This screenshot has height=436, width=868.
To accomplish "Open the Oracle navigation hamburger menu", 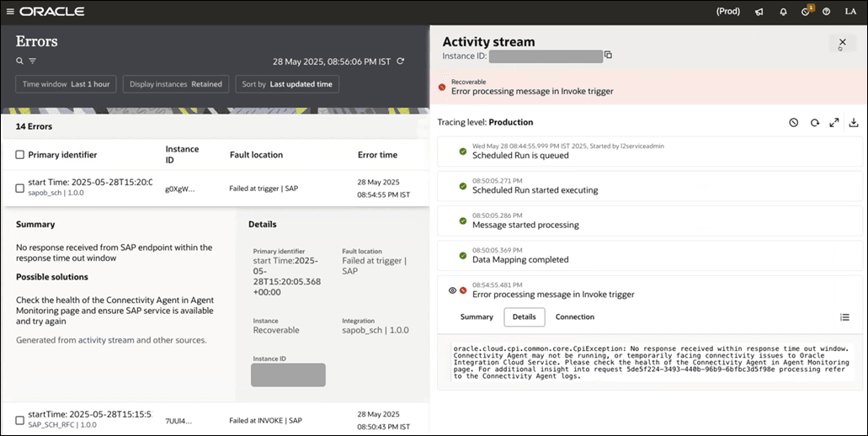I will [x=10, y=12].
